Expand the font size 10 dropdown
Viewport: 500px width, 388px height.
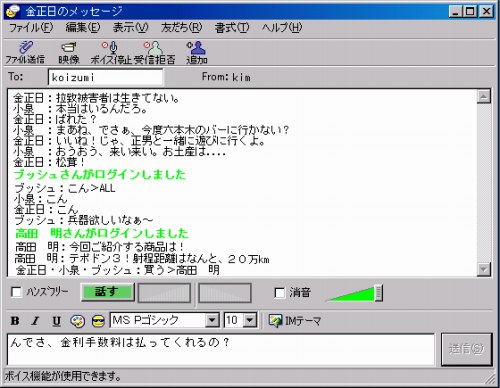pos(250,320)
